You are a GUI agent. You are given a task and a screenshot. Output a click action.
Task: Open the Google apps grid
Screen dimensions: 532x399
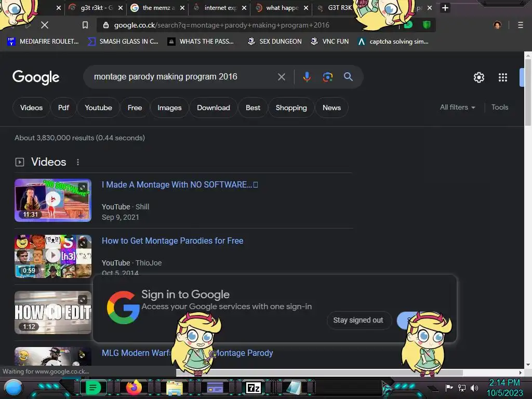click(x=503, y=77)
